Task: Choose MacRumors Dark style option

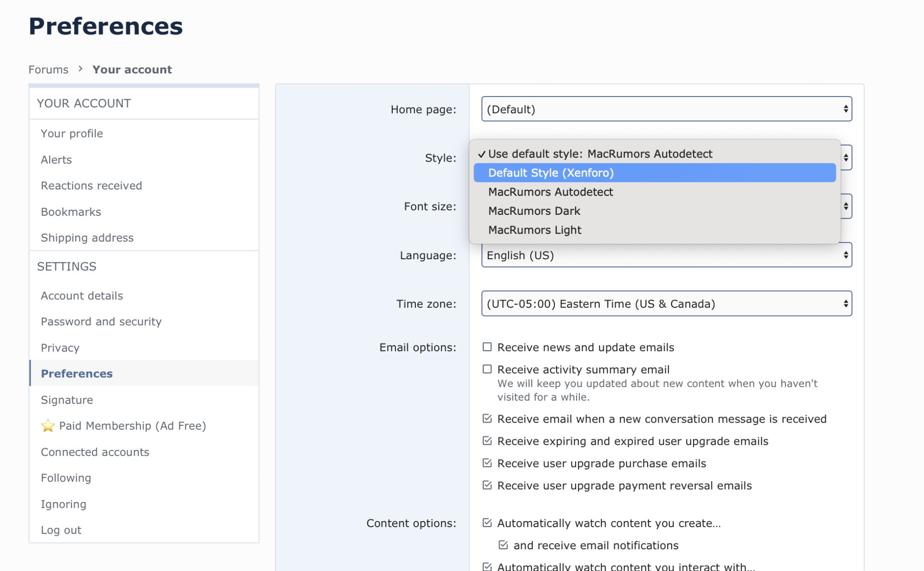Action: tap(534, 211)
